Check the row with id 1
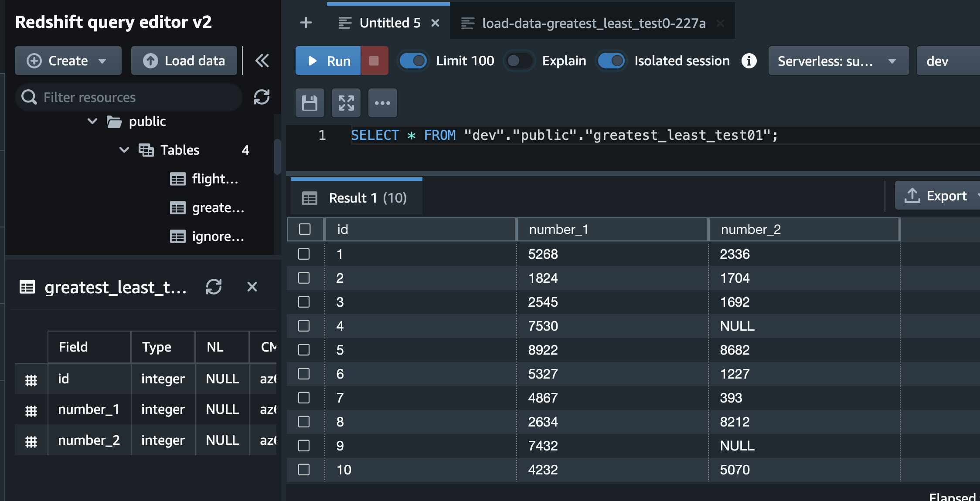The height and width of the screenshot is (501, 980). [304, 254]
